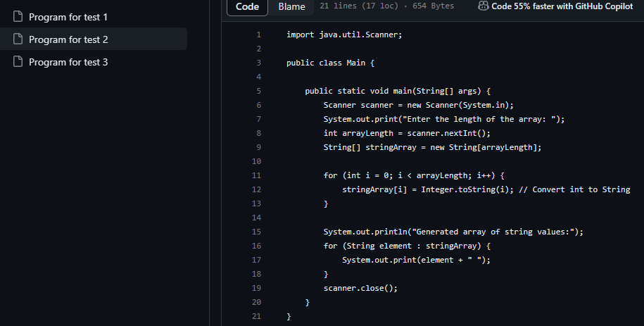Click the for (String element : stringArray) line
Image resolution: width=644 pixels, height=326 pixels.
pos(407,246)
